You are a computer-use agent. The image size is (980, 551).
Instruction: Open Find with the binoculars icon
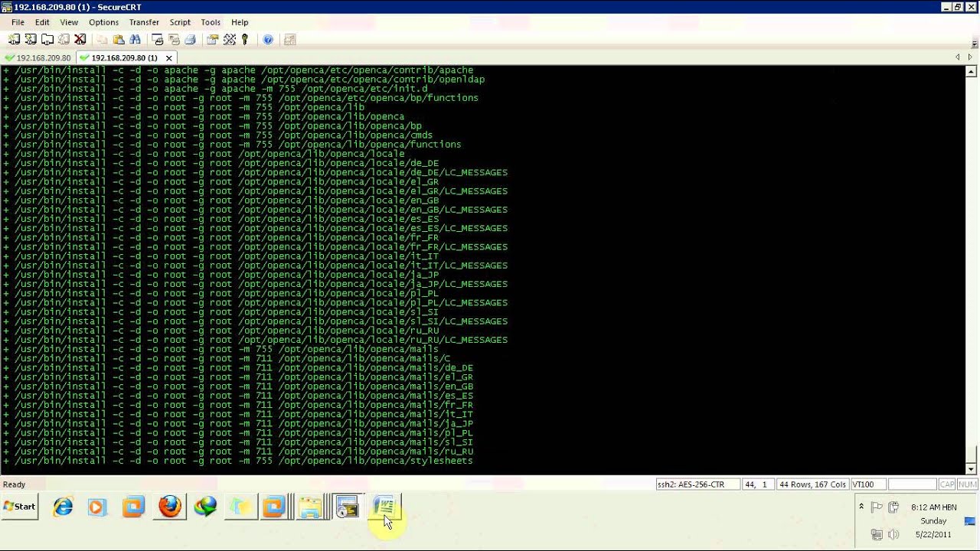click(x=136, y=39)
